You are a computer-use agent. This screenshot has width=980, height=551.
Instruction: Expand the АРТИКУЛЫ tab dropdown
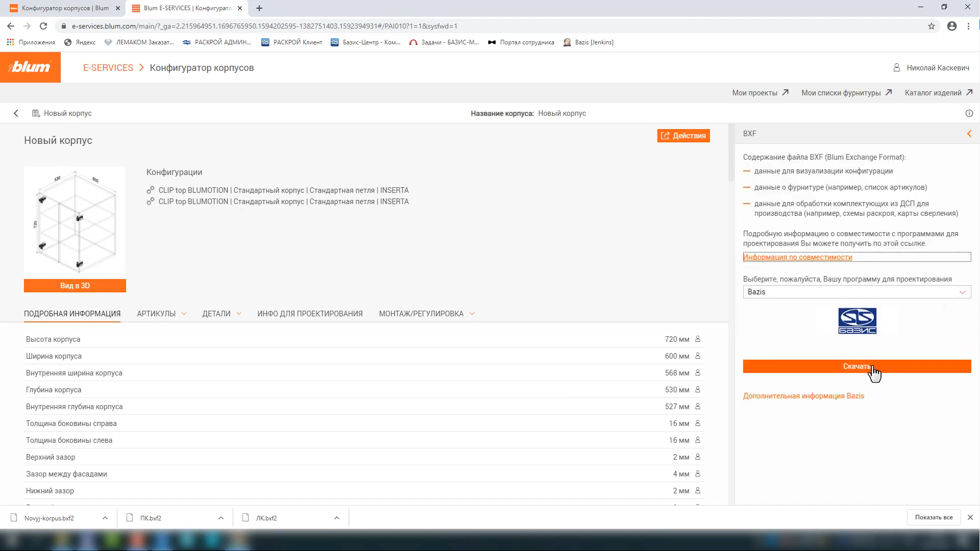tap(184, 314)
